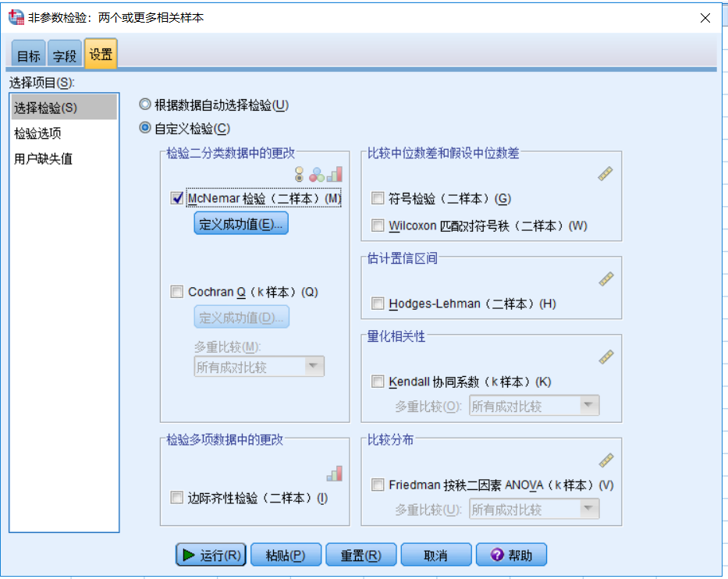Click the pencil icon in 比较分布 group
728x579 pixels.
(x=606, y=460)
